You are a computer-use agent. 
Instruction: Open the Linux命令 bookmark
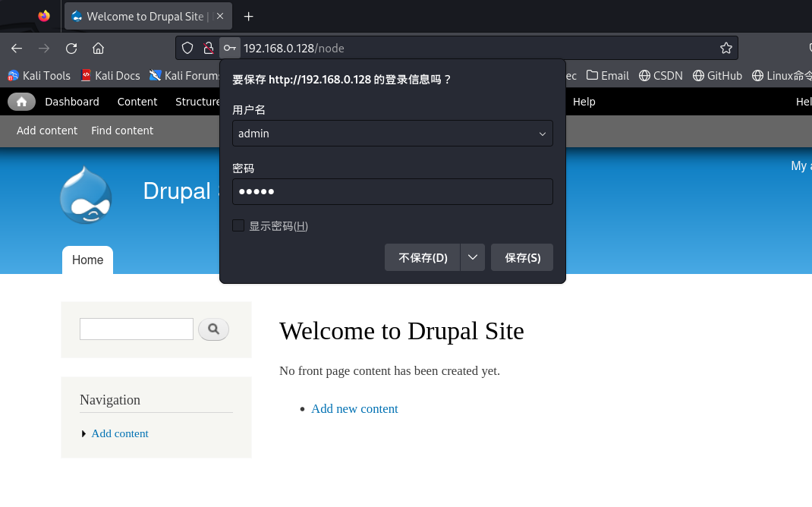(782, 76)
